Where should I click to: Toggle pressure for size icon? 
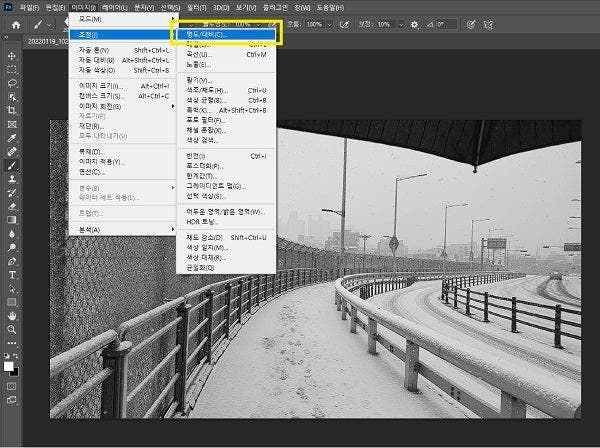pyautogui.click(x=471, y=24)
